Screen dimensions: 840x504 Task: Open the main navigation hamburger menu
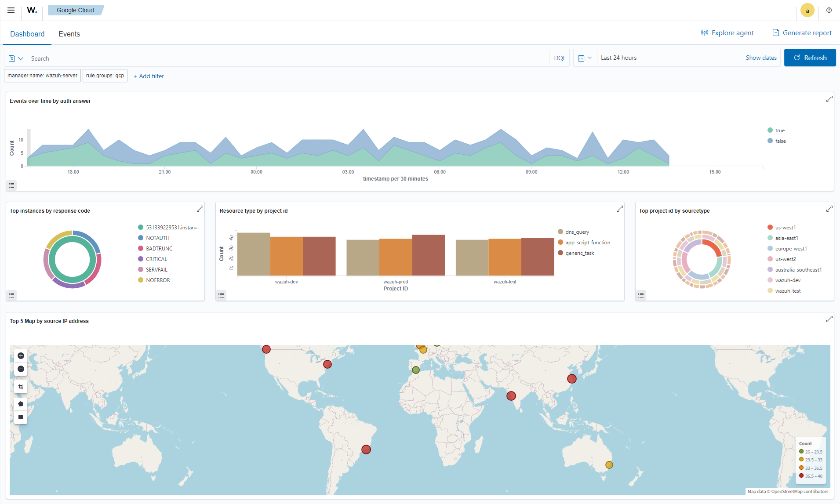point(11,10)
